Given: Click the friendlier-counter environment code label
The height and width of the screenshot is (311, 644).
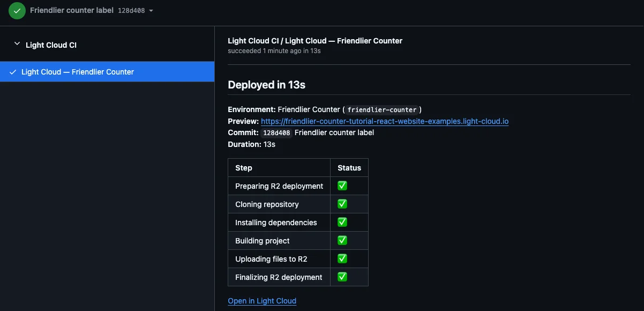Looking at the screenshot, I should point(382,110).
